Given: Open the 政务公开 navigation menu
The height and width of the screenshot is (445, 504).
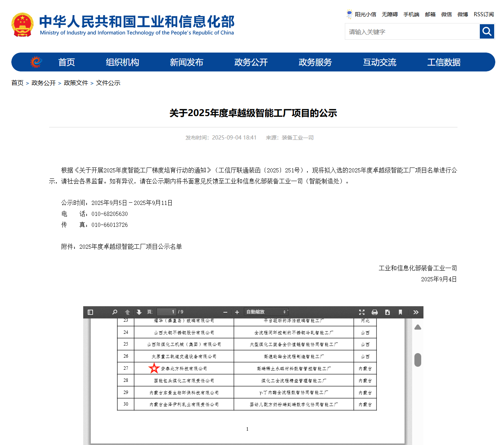Looking at the screenshot, I should point(251,62).
